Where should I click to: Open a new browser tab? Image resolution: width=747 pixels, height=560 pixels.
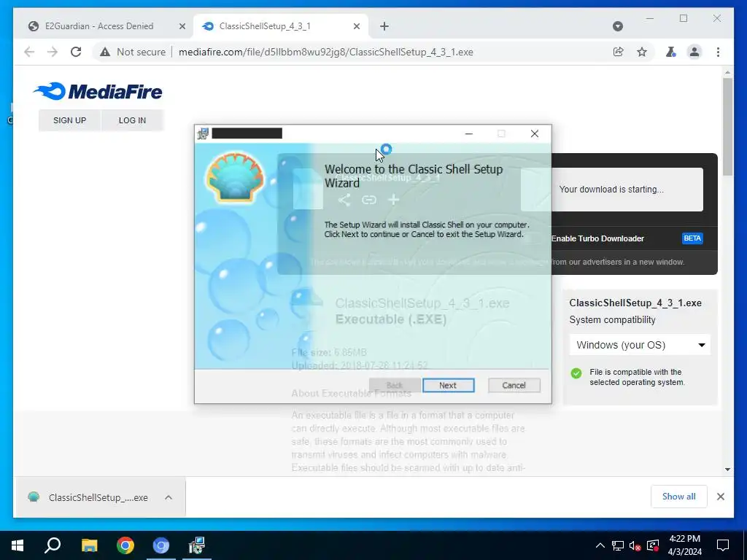[x=384, y=26]
